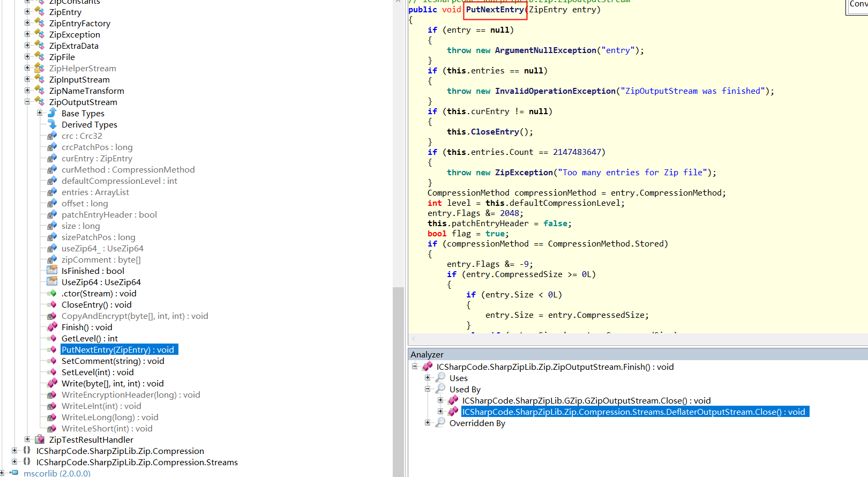Click the ZipException class icon

[40, 34]
